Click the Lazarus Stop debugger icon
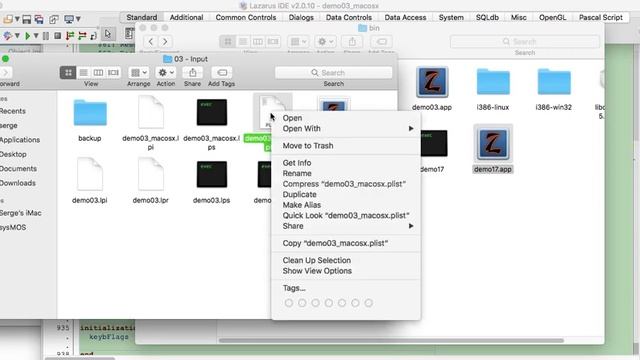The height and width of the screenshot is (360, 640). (58, 36)
